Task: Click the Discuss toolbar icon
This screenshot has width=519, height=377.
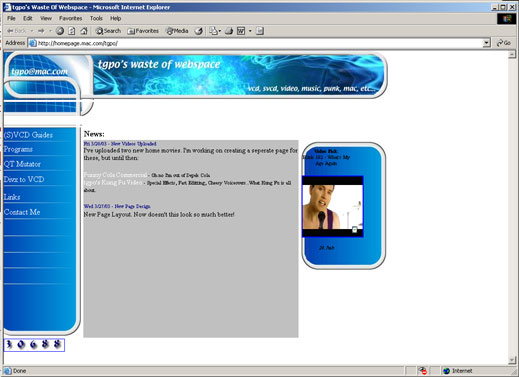Action: pyautogui.click(x=260, y=31)
